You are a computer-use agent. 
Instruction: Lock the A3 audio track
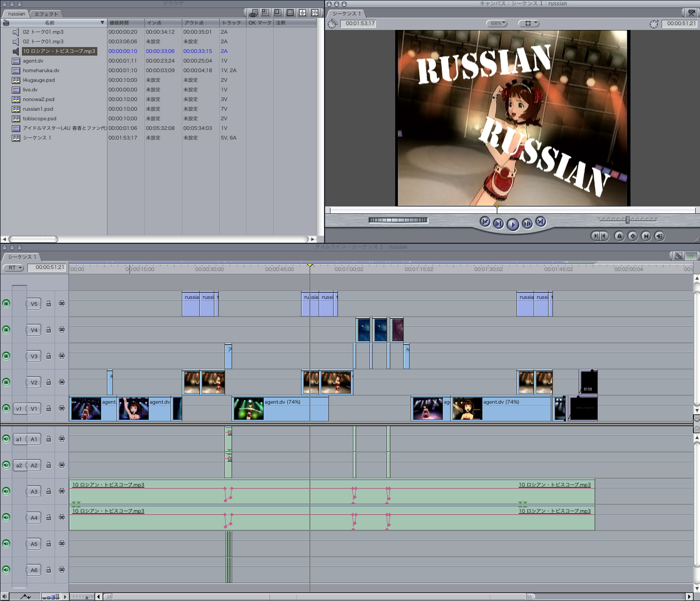point(49,491)
